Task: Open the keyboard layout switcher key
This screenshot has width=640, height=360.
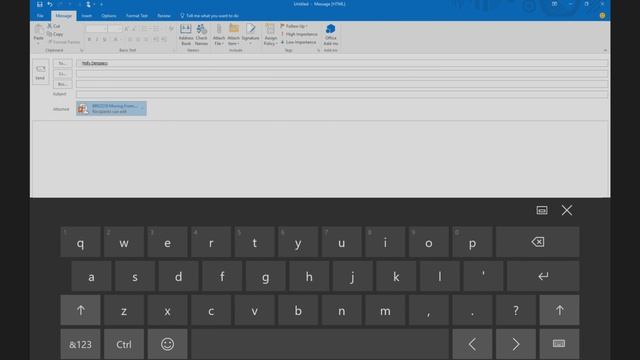Action: tap(559, 344)
